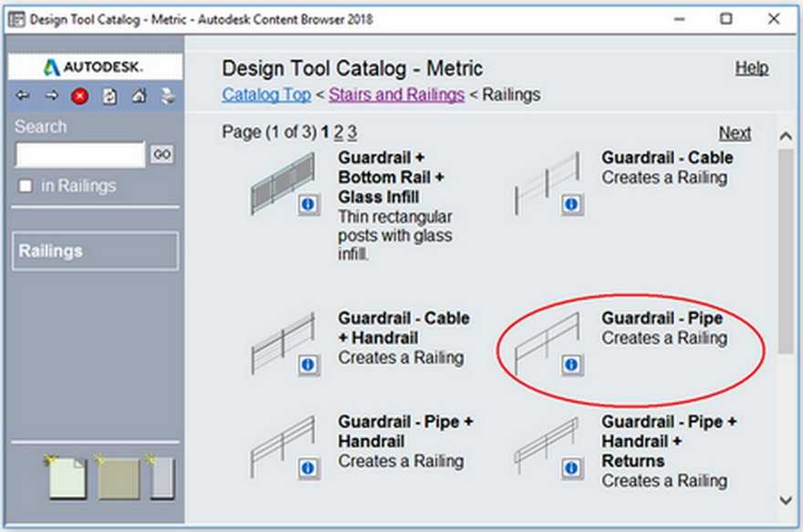Click the Autodesk logo banner

click(95, 67)
